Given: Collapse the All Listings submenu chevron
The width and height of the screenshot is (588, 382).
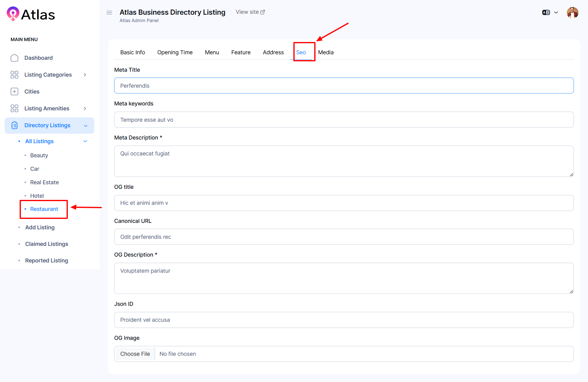Looking at the screenshot, I should click(x=85, y=141).
